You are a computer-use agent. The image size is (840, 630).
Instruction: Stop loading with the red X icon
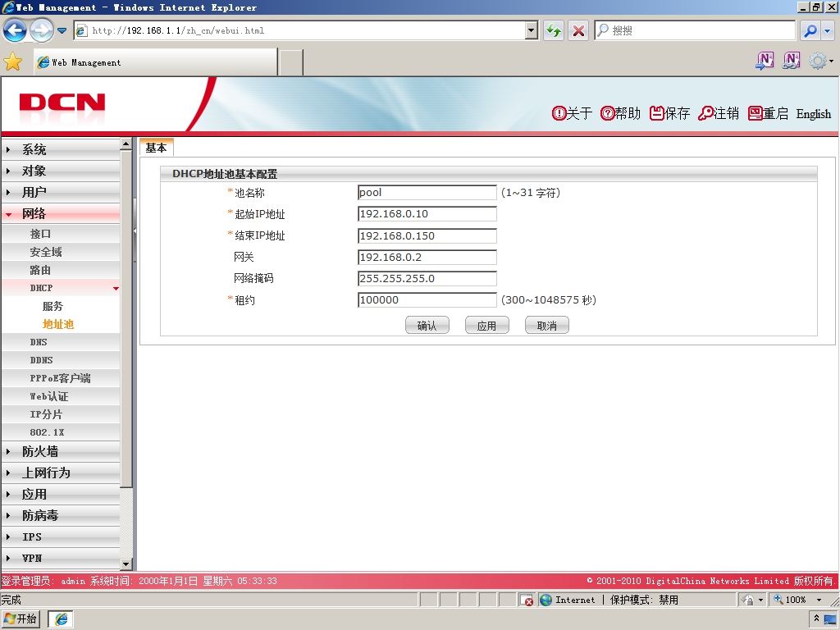578,30
